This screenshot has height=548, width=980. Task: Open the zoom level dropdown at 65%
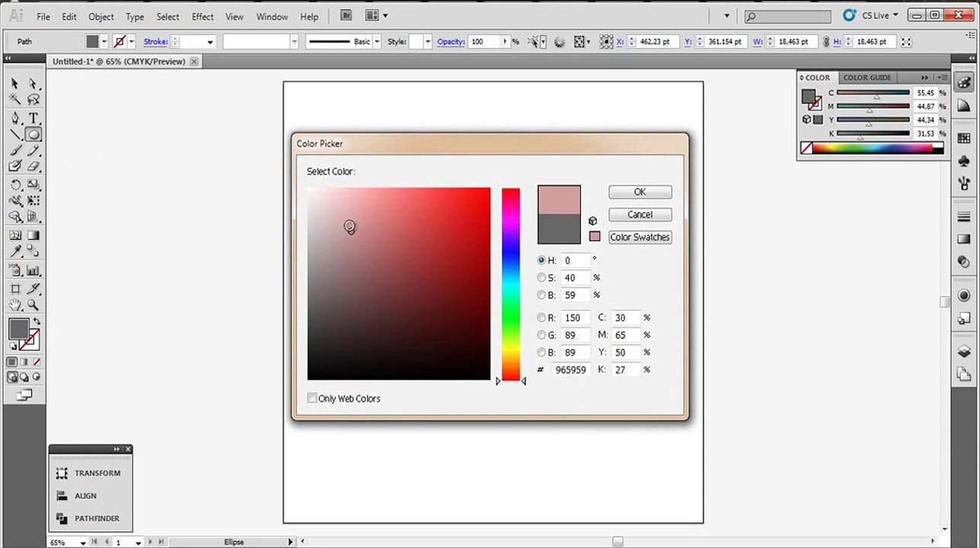82,543
